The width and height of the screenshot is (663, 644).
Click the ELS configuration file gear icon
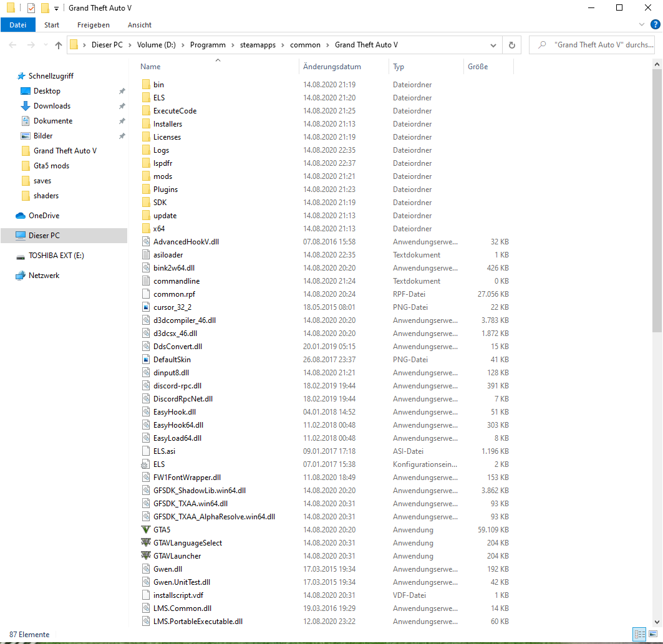(145, 464)
